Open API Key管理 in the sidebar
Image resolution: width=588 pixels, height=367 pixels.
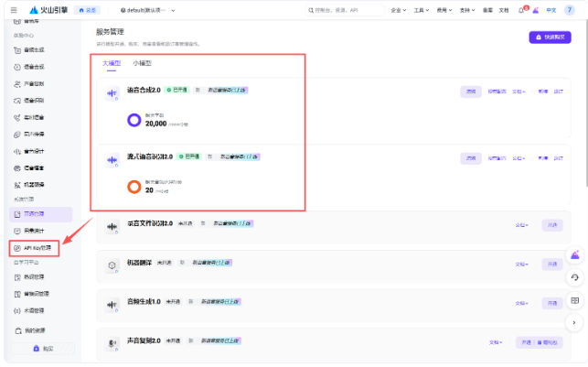pos(34,248)
